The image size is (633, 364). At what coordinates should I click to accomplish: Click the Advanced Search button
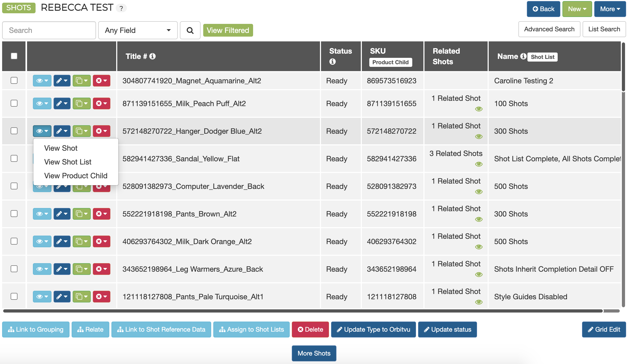pyautogui.click(x=549, y=29)
